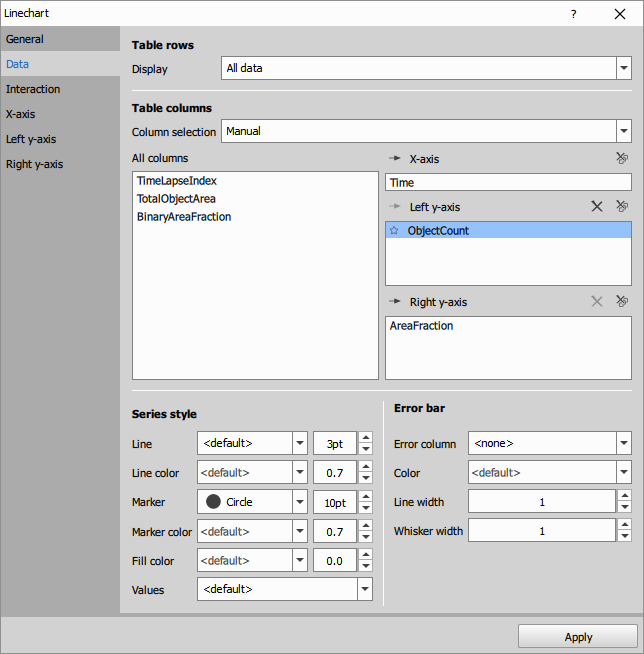Switch to the Interaction page
This screenshot has height=654, width=644.
60,89
